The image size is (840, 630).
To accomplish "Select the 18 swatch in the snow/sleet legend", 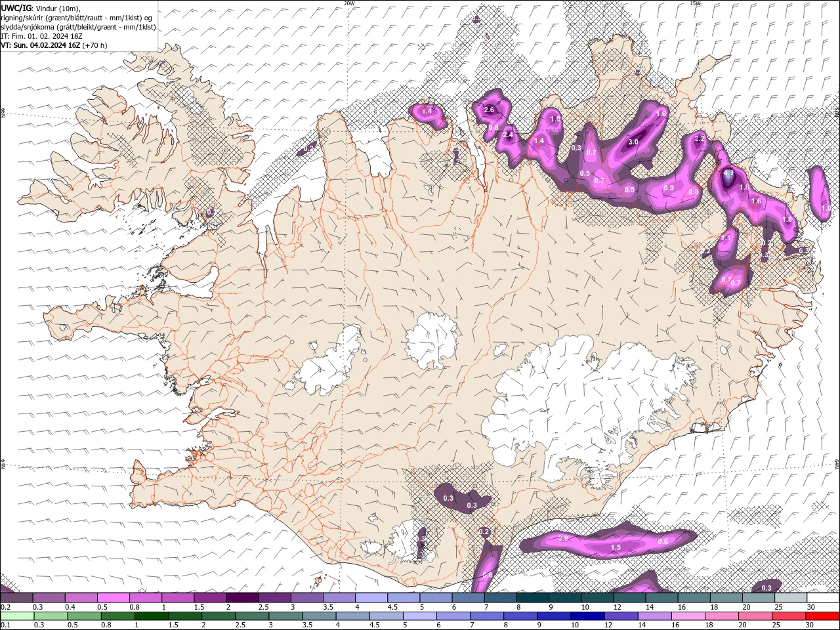I will 726,598.
